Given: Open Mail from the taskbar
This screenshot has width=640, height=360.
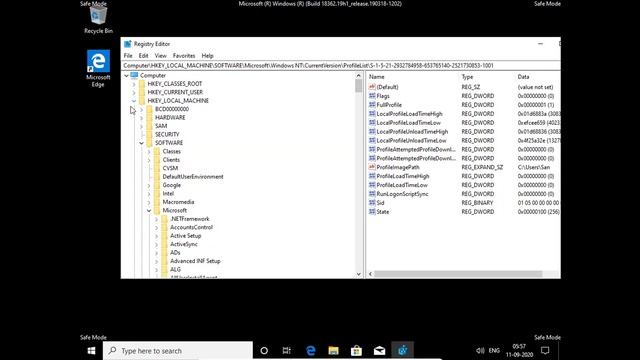Looking at the screenshot, I should (379, 351).
